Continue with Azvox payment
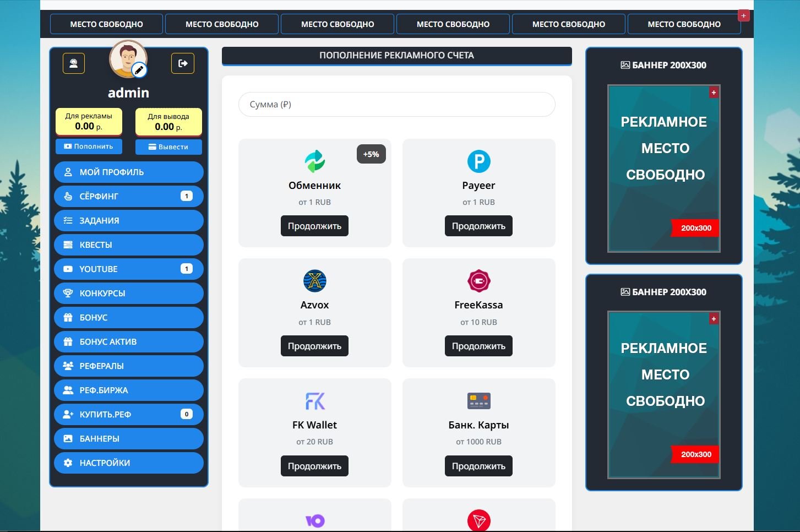The height and width of the screenshot is (532, 800). [314, 346]
